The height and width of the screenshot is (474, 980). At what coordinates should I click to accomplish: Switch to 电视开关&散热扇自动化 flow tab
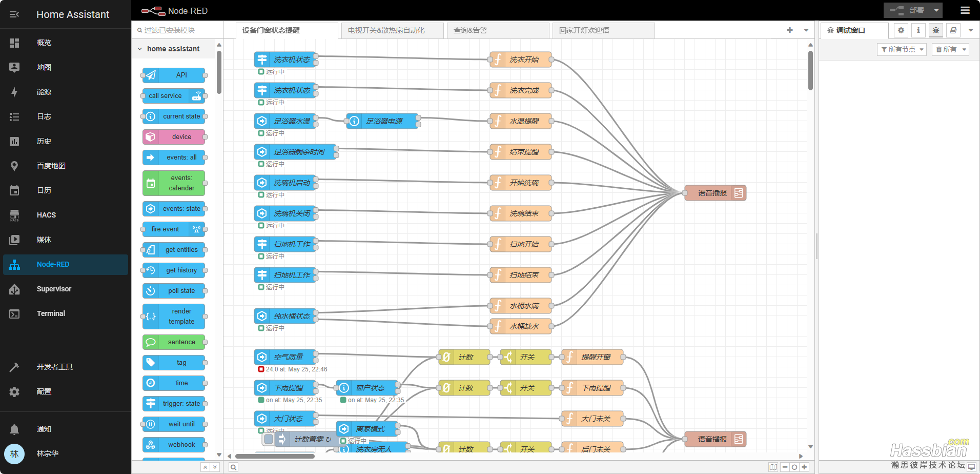(x=392, y=30)
